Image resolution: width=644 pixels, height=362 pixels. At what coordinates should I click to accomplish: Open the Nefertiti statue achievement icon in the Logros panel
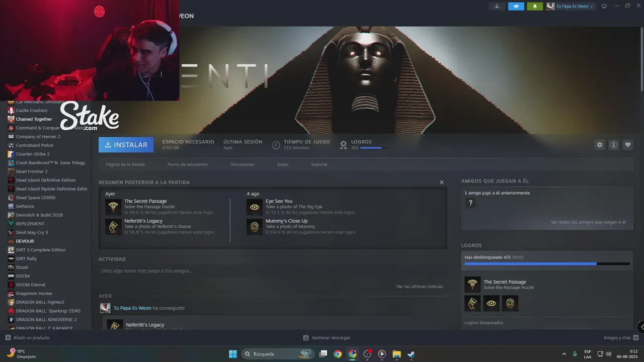pos(472,303)
